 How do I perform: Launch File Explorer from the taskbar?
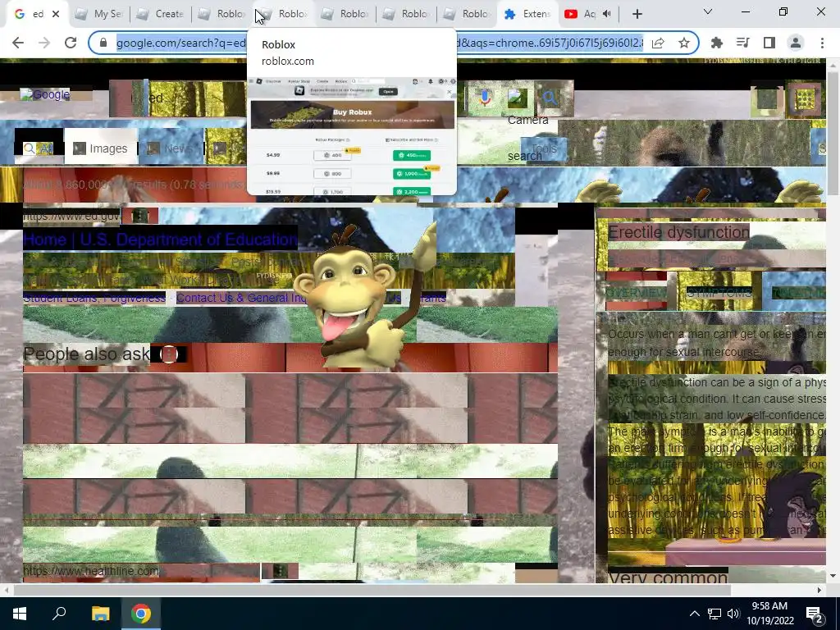click(100, 614)
